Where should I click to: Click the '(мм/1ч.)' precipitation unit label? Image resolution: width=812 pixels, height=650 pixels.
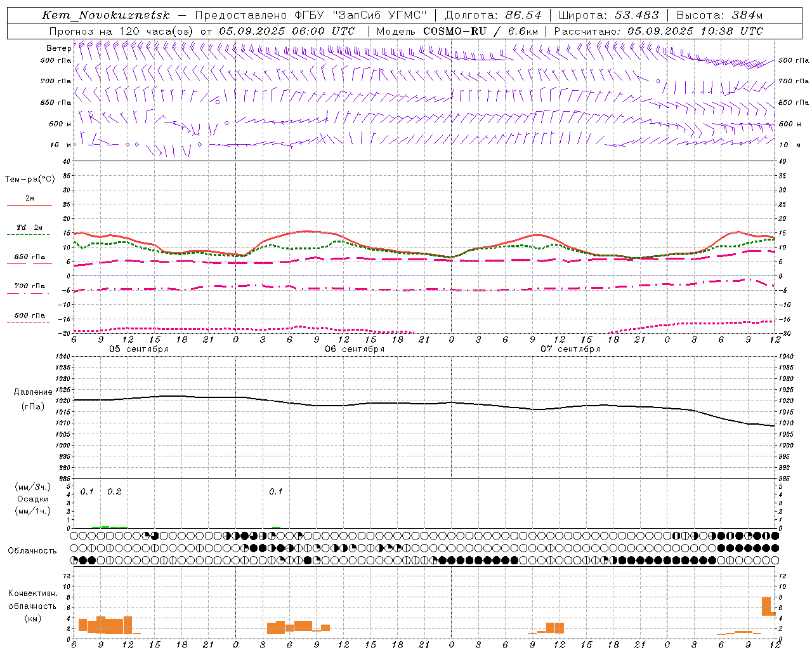(33, 511)
